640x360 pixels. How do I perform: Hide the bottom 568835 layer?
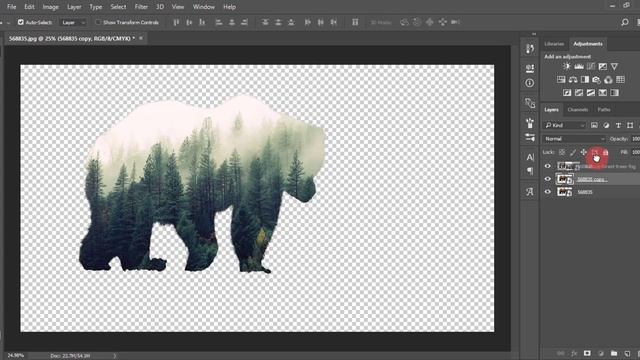pos(548,191)
